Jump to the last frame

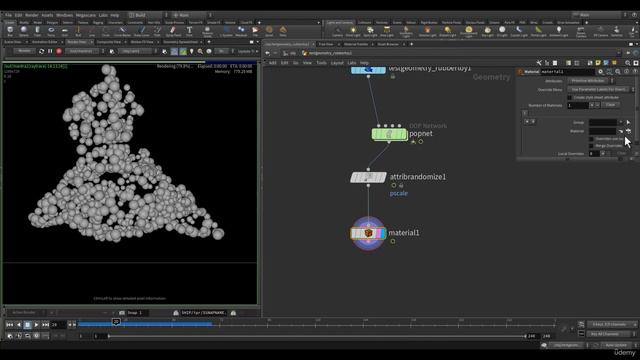pyautogui.click(x=45, y=325)
